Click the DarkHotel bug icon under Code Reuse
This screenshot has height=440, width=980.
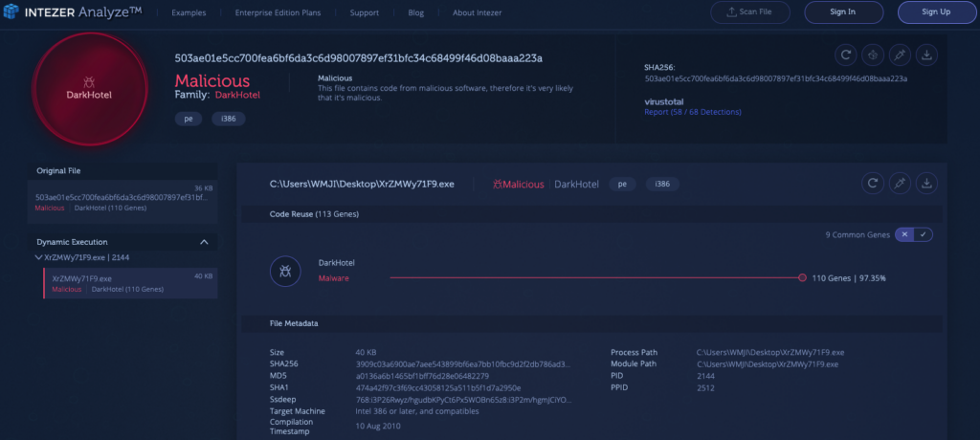coord(284,271)
